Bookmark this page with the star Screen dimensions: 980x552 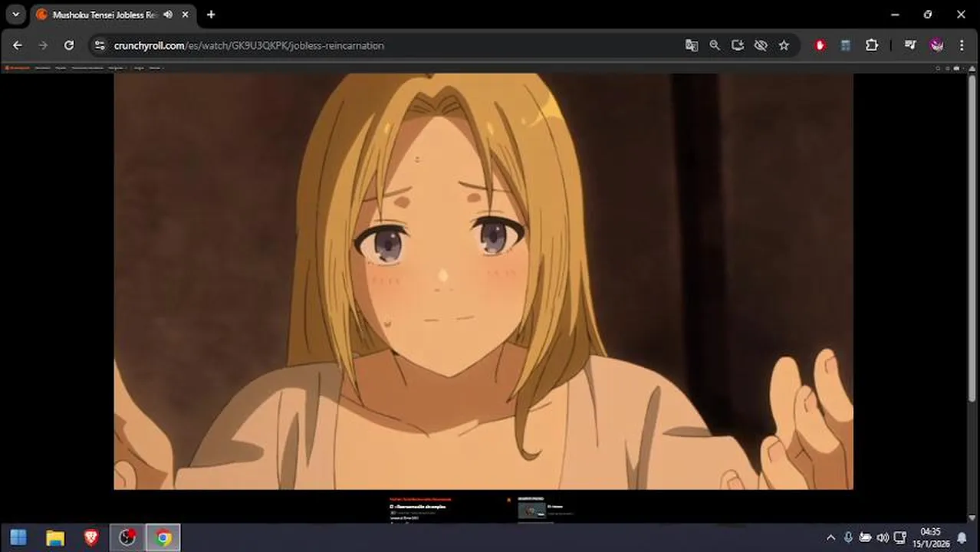(x=784, y=45)
